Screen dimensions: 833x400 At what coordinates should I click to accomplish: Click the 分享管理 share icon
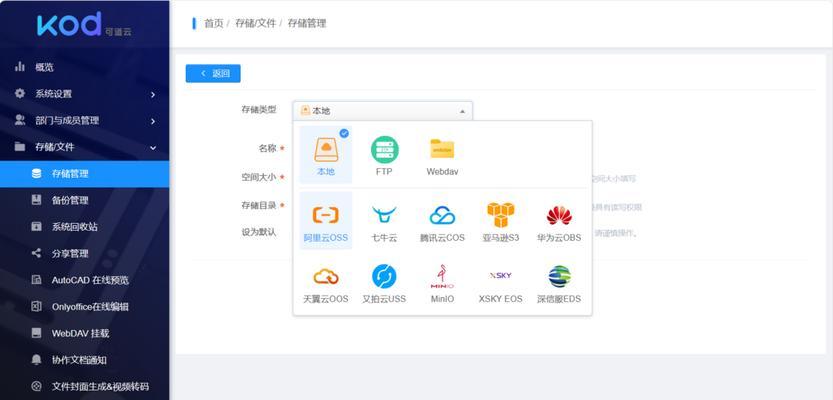tap(37, 253)
